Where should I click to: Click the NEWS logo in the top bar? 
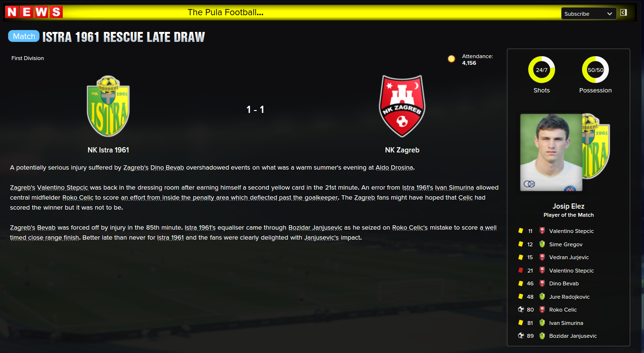click(x=34, y=12)
